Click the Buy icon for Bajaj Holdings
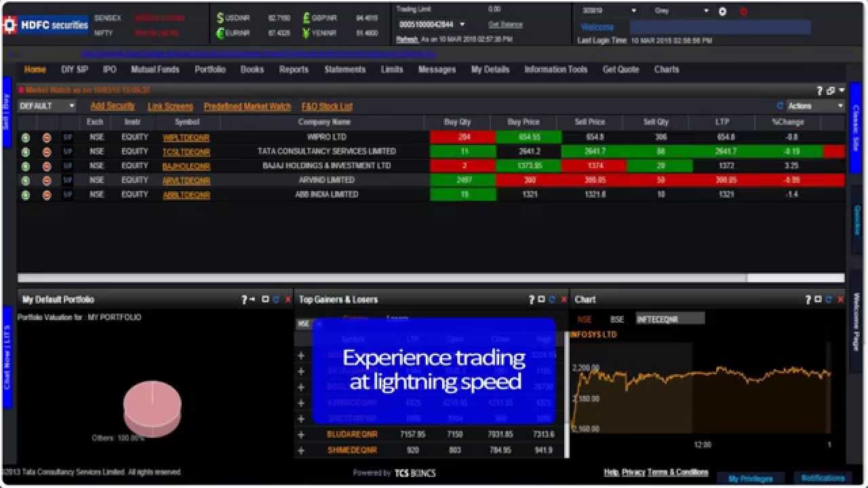The height and width of the screenshot is (488, 868). pyautogui.click(x=26, y=166)
